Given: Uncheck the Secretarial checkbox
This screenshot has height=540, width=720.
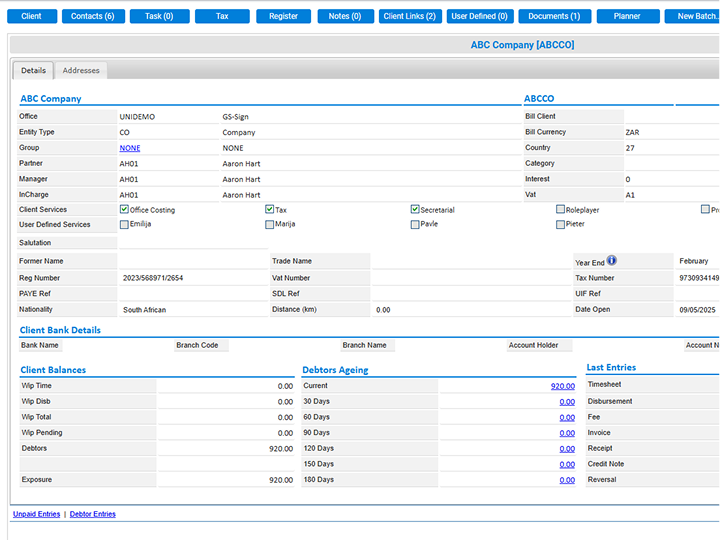Looking at the screenshot, I should [415, 209].
